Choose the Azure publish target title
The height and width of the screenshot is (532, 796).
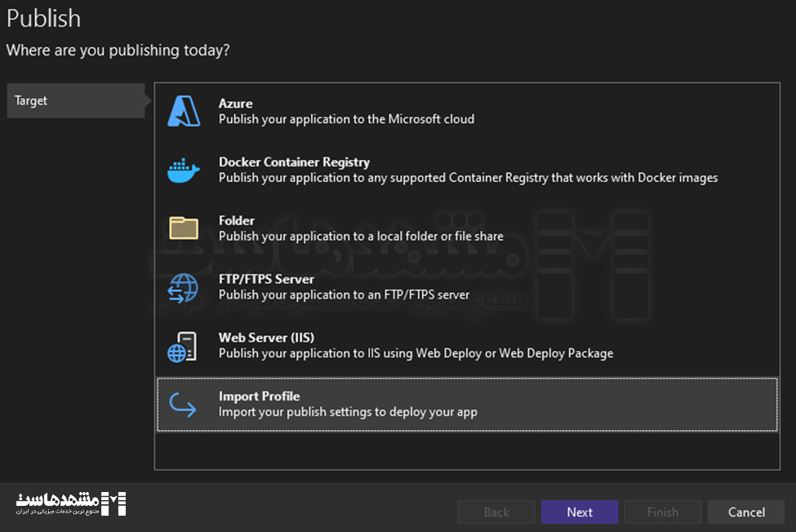pyautogui.click(x=235, y=104)
